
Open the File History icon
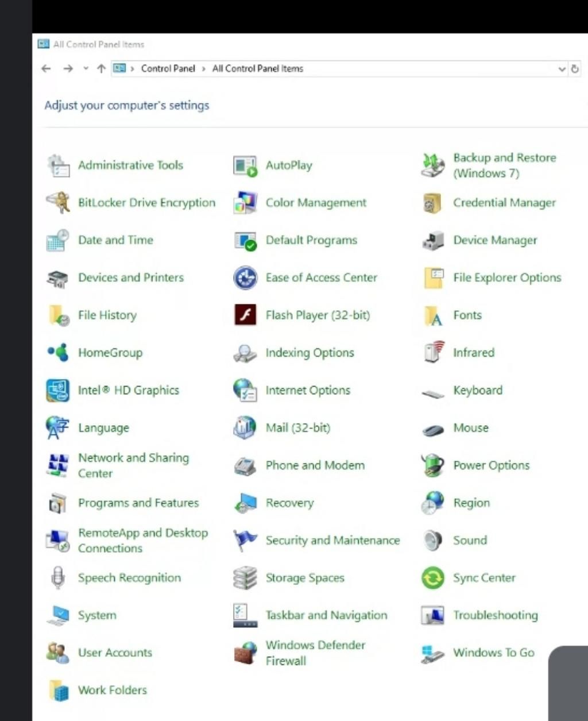pos(59,315)
